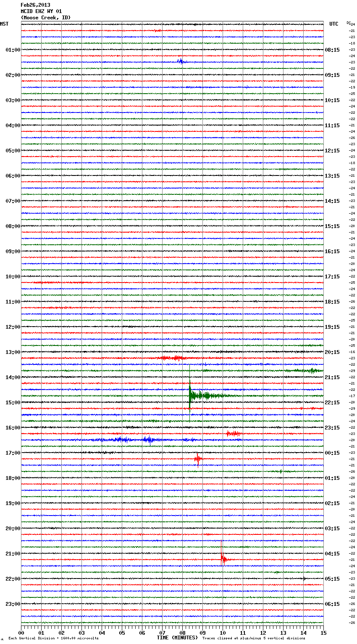This screenshot has height=644, width=357.
Task: Select the 01:00 MST time label
Action: pos(13,50)
